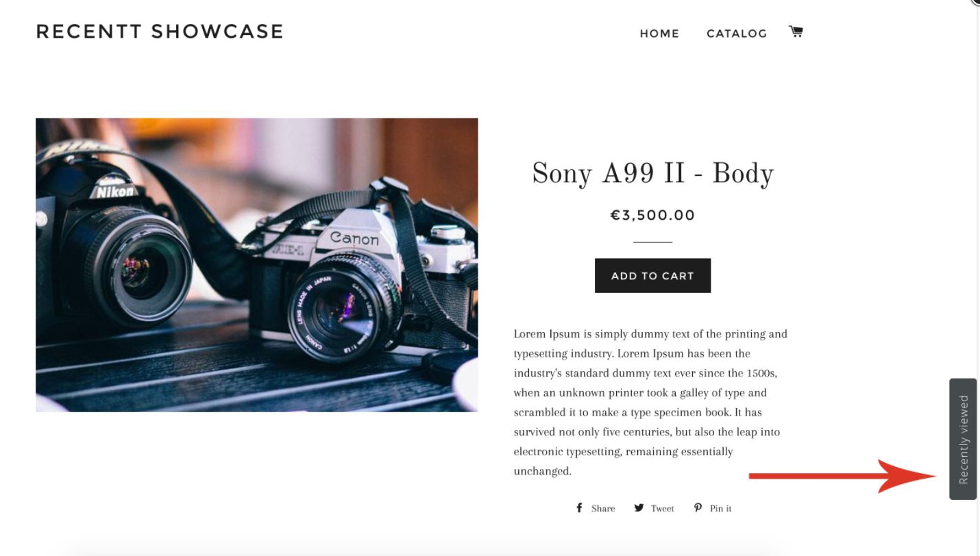Select the Share text link
This screenshot has width=980, height=556.
point(603,508)
